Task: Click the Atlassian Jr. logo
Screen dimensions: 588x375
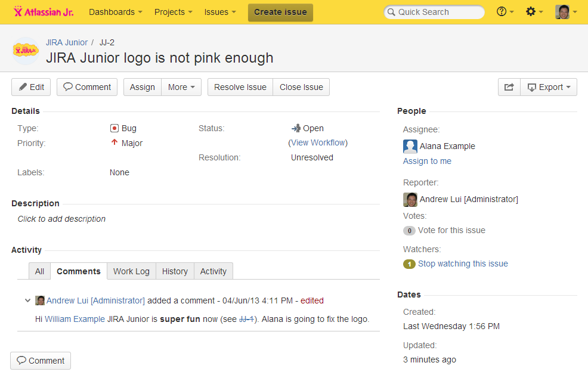Action: pos(44,12)
